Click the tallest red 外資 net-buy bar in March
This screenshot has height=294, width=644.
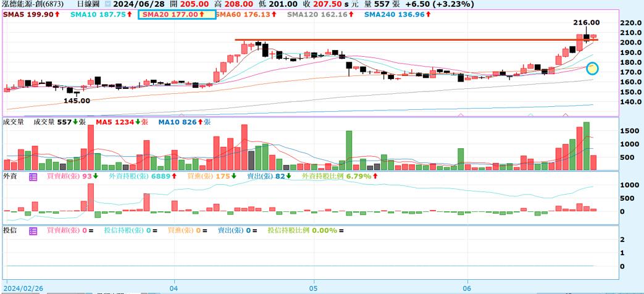(90, 198)
